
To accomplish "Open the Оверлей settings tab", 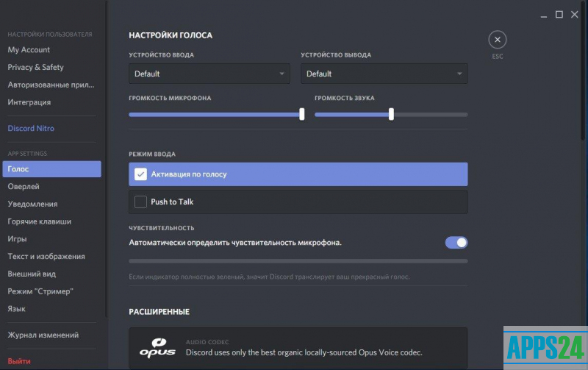I will pyautogui.click(x=24, y=187).
